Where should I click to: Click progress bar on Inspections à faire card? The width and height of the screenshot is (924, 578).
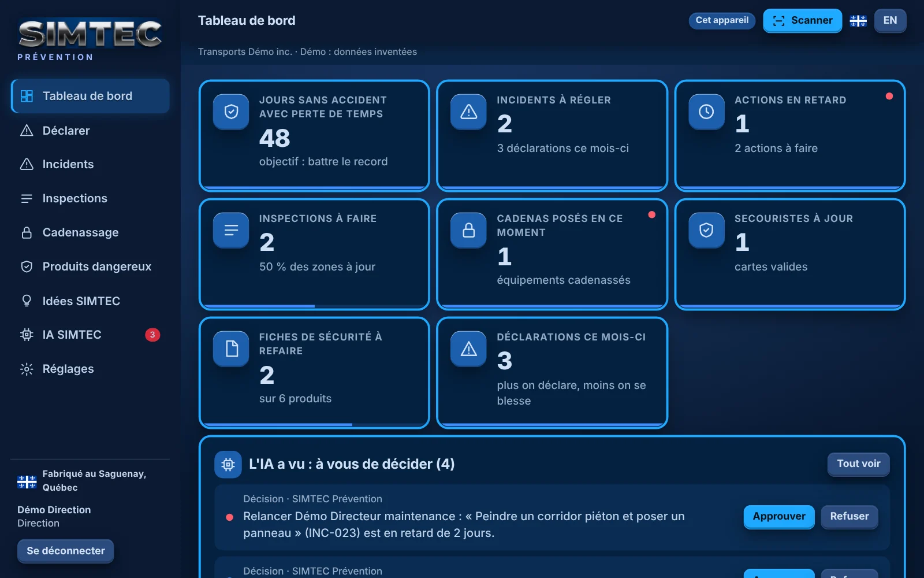(x=315, y=306)
